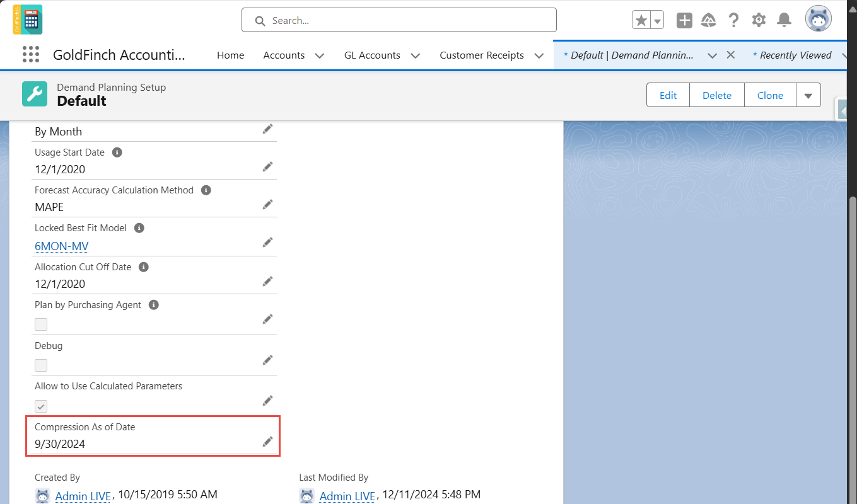The height and width of the screenshot is (504, 857).
Task: Open the more actions dropdown beside Clone
Action: pos(808,95)
